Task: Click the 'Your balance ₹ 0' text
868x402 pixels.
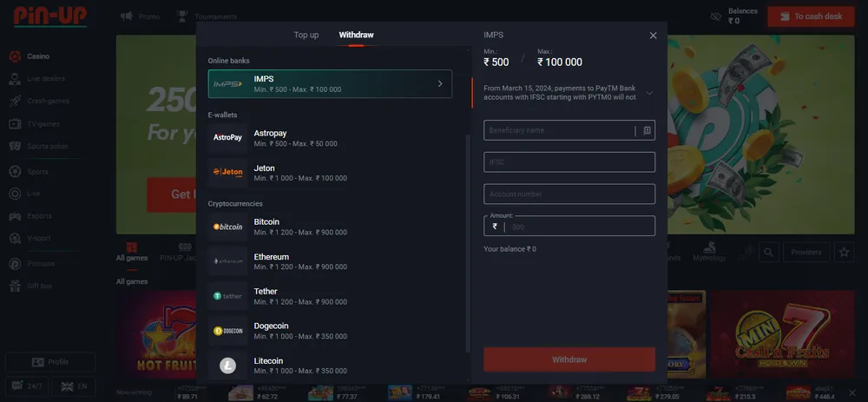Action: pyautogui.click(x=510, y=249)
